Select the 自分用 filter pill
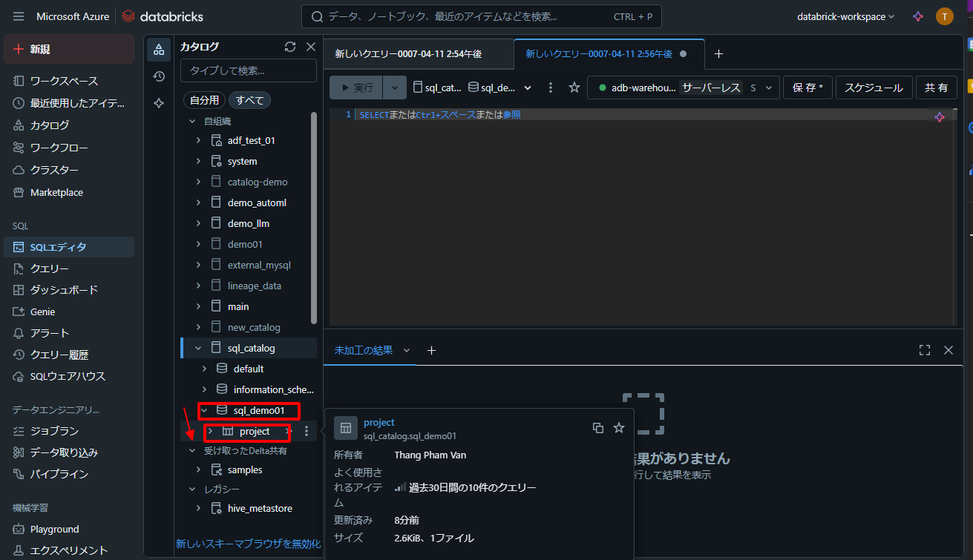973x560 pixels. (204, 99)
